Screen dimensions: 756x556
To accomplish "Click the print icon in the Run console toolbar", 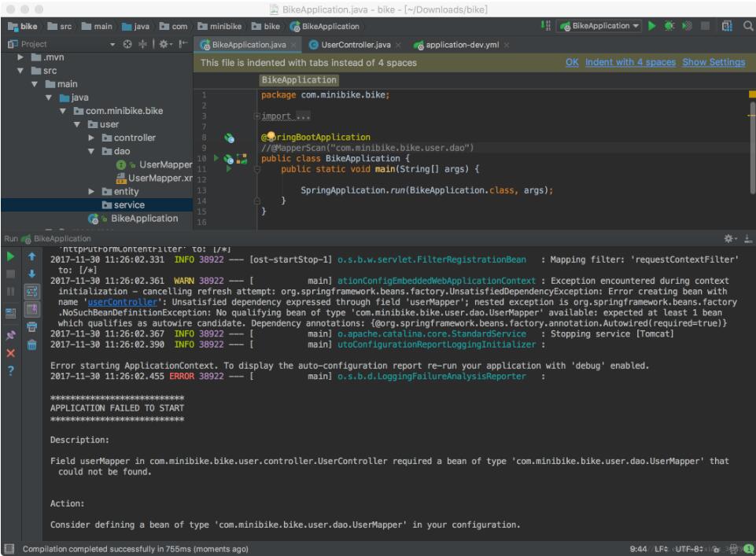I will [x=31, y=326].
